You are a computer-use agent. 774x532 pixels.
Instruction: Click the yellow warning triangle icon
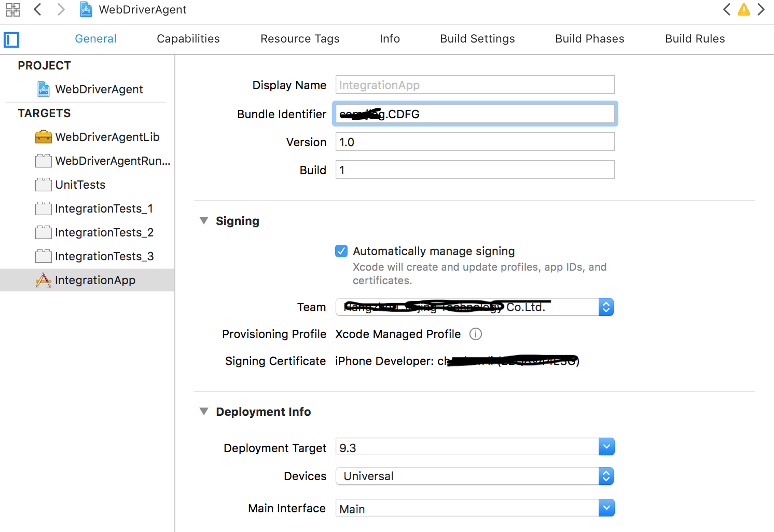pyautogui.click(x=744, y=9)
